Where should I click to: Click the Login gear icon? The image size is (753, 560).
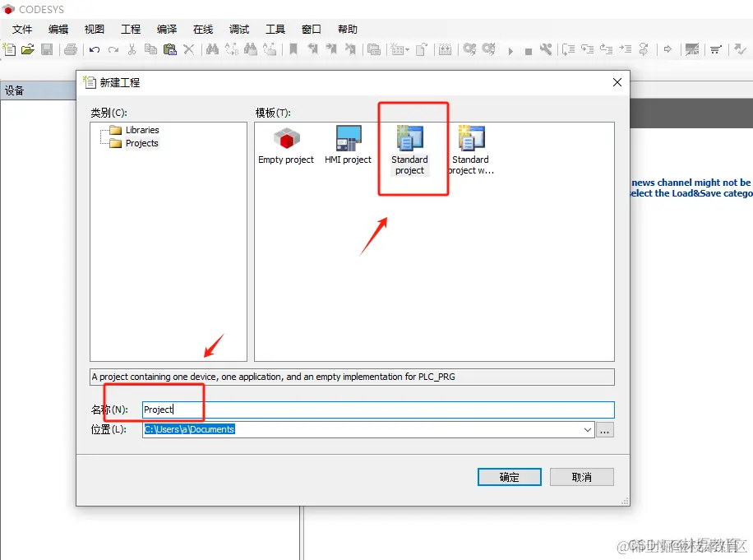pyautogui.click(x=469, y=49)
